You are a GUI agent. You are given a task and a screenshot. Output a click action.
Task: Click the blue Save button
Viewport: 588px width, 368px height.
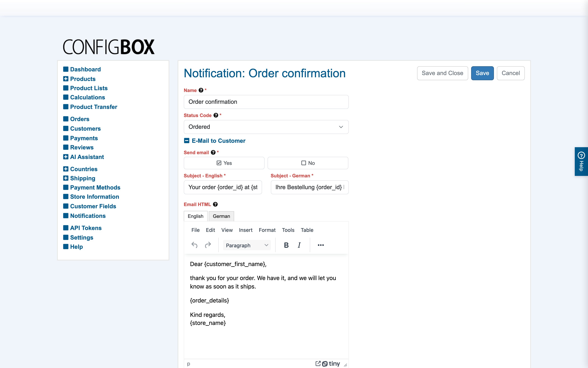tap(482, 73)
